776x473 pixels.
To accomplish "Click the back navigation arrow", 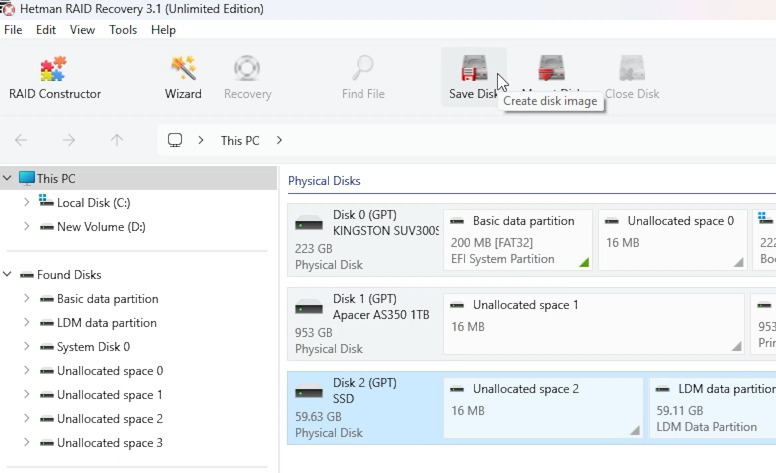I will 21,140.
